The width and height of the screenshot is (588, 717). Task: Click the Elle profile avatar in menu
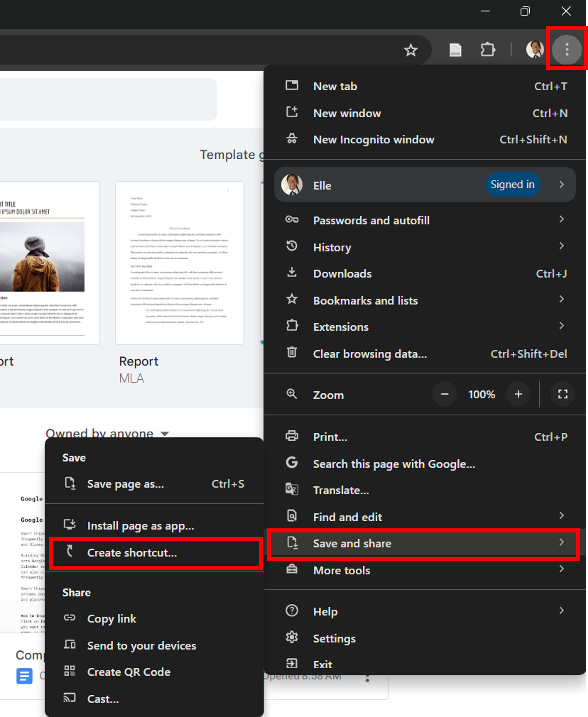pyautogui.click(x=292, y=185)
